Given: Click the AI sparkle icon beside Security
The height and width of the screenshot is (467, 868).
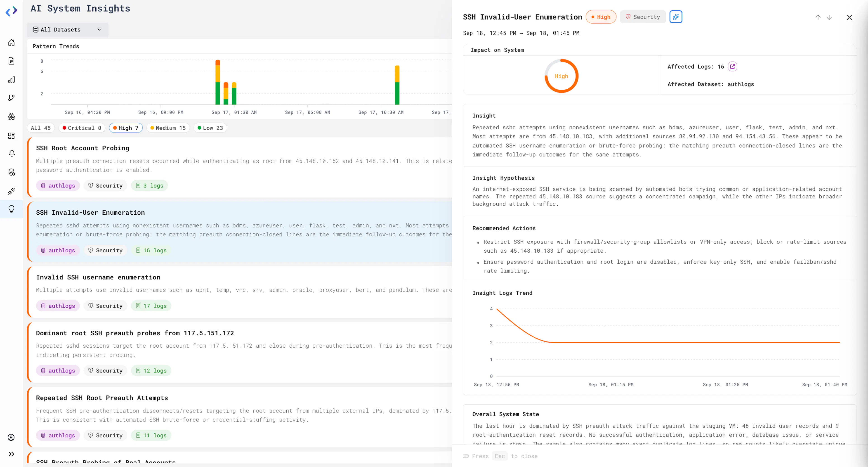Looking at the screenshot, I should 676,17.
